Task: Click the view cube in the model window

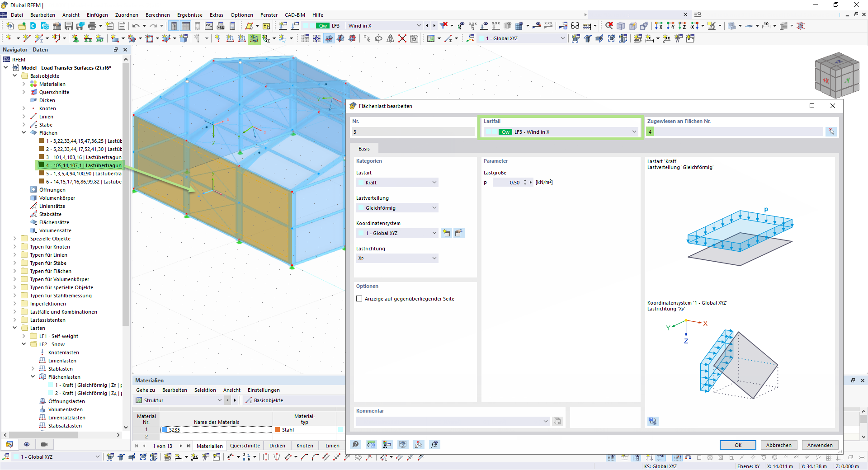Action: [x=836, y=75]
